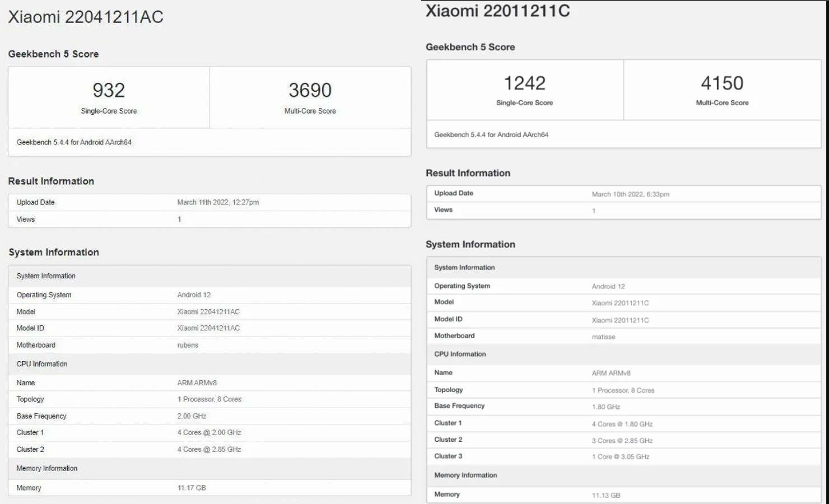This screenshot has width=829, height=504.
Task: Click Cluster 1 value 4 Cores @ 1.80 GHz
Action: [622, 424]
